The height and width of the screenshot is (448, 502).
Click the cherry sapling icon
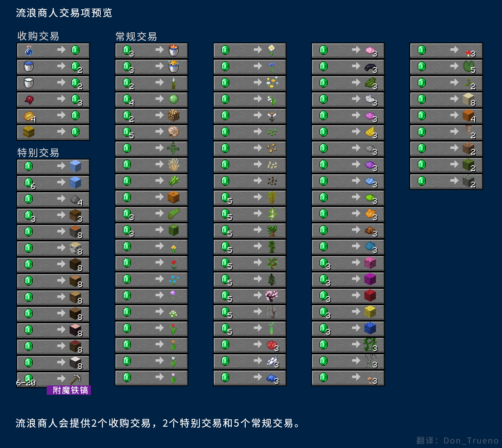pyautogui.click(x=271, y=296)
